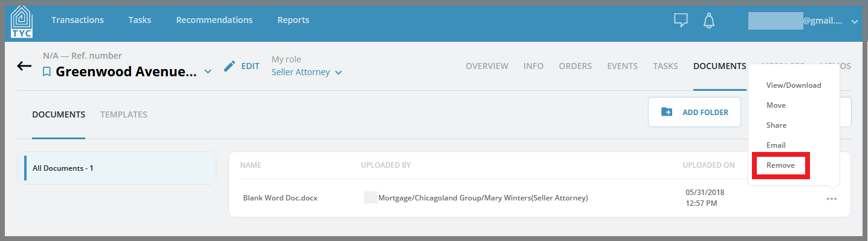The height and width of the screenshot is (241, 868).
Task: Choose Remove from the context menu
Action: (780, 165)
